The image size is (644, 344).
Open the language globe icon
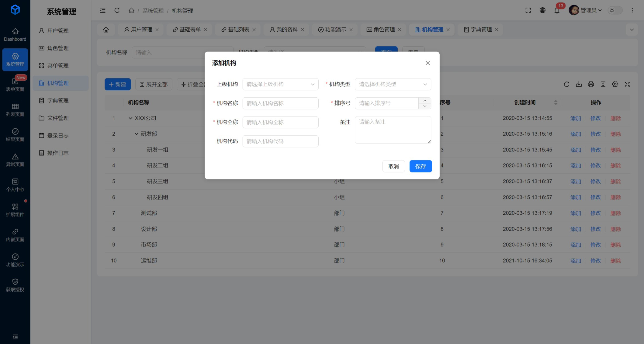point(542,10)
